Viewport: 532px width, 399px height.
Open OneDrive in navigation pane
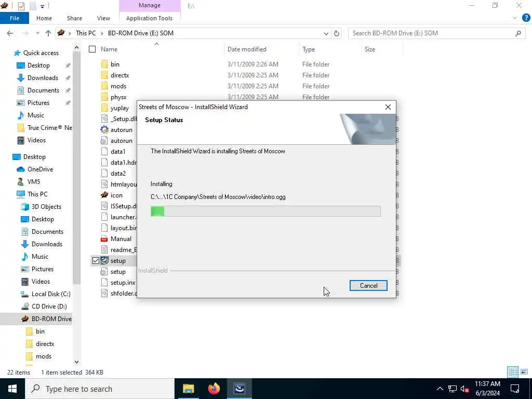point(40,169)
